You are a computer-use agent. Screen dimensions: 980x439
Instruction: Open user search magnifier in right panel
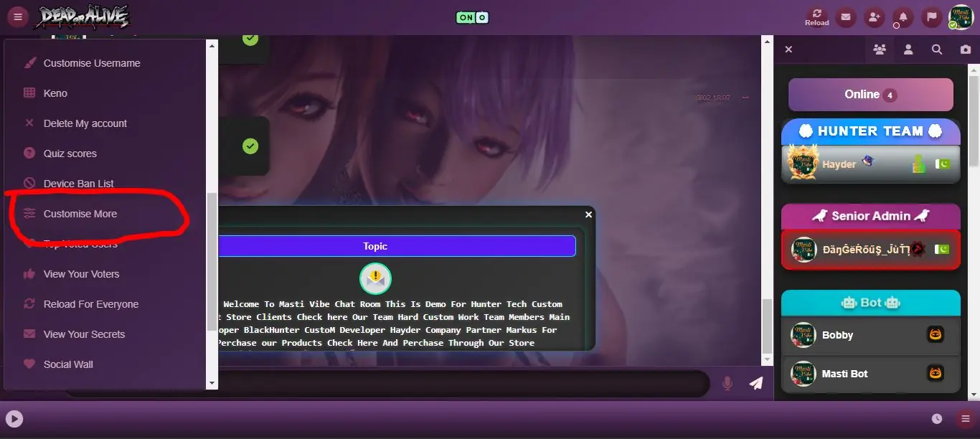point(937,49)
